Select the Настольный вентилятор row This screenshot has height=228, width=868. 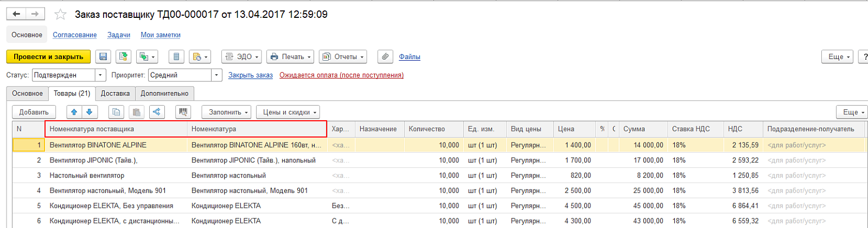tap(439, 175)
